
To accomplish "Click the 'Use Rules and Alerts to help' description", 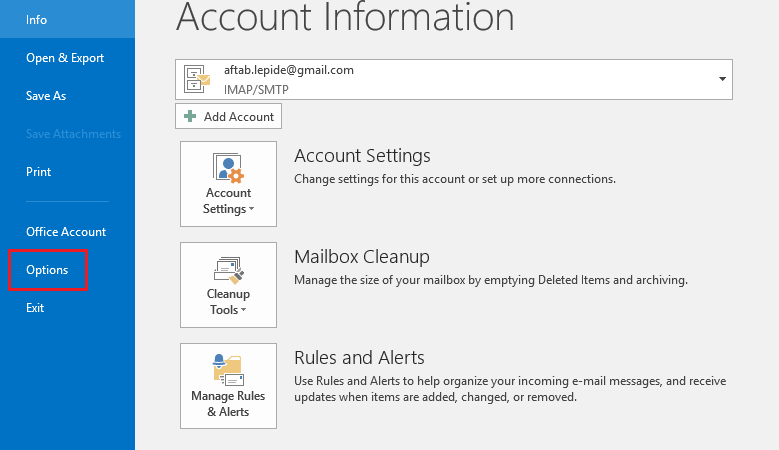I will point(510,389).
